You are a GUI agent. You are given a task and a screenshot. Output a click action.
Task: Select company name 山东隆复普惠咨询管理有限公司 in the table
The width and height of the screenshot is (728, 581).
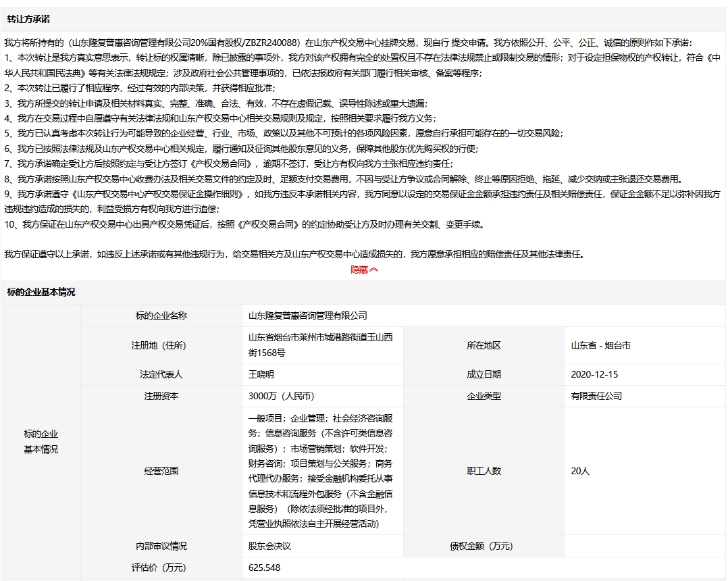pyautogui.click(x=307, y=315)
